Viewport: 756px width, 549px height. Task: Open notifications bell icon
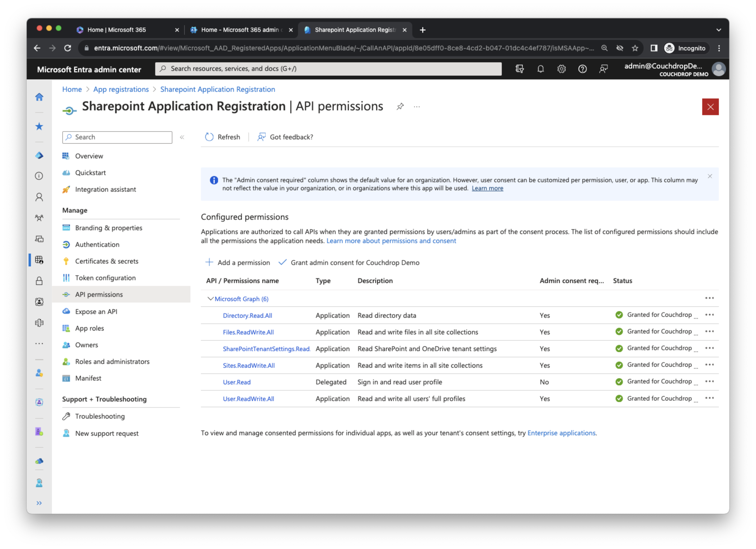(540, 69)
